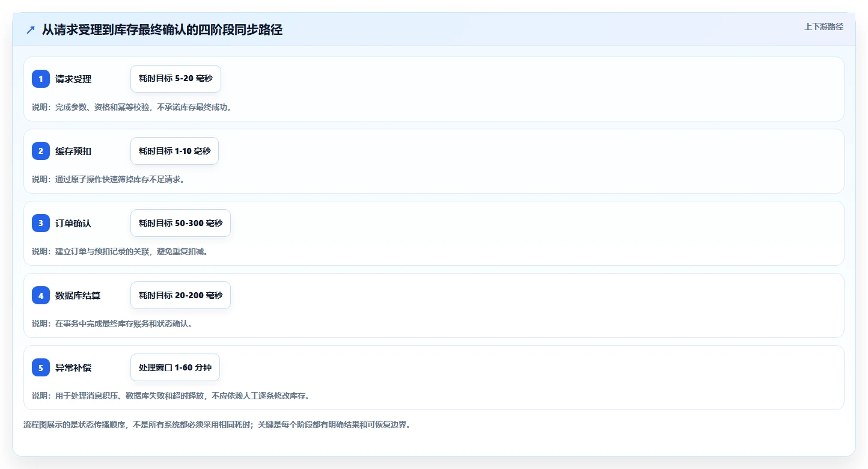Click the 缓存预扣 stage name
This screenshot has width=868, height=469.
click(x=73, y=151)
